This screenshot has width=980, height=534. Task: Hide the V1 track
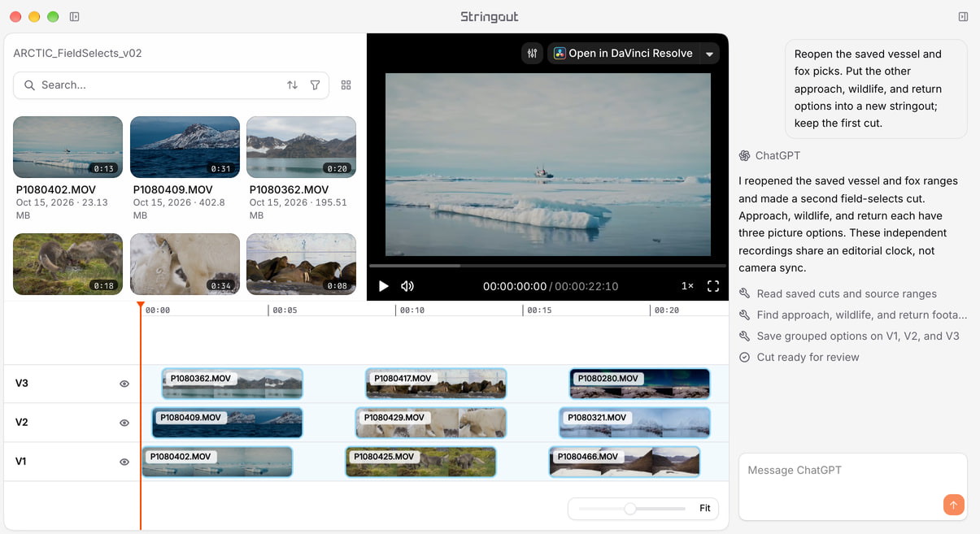(124, 462)
